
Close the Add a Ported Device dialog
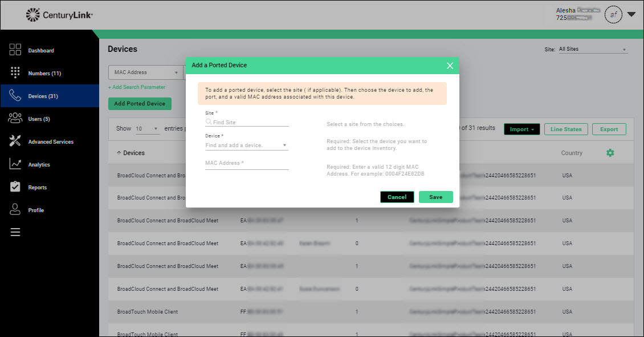tap(450, 66)
